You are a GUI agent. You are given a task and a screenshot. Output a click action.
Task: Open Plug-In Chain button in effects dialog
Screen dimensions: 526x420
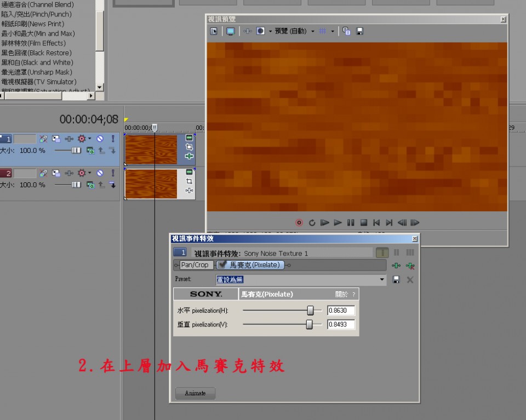(396, 266)
